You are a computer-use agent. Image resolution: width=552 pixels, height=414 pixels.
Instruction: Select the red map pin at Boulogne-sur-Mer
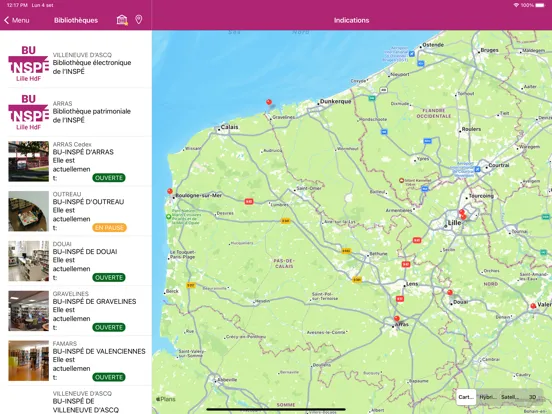pyautogui.click(x=170, y=192)
